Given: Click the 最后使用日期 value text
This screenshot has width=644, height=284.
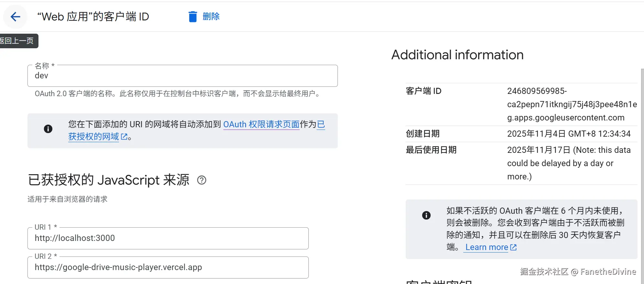Looking at the screenshot, I should (569, 163).
